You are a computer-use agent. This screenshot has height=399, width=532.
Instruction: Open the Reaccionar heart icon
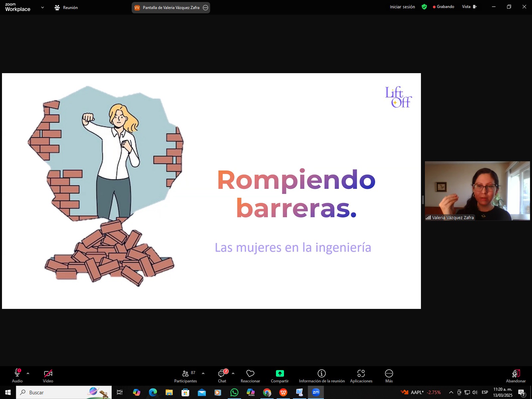pyautogui.click(x=250, y=373)
